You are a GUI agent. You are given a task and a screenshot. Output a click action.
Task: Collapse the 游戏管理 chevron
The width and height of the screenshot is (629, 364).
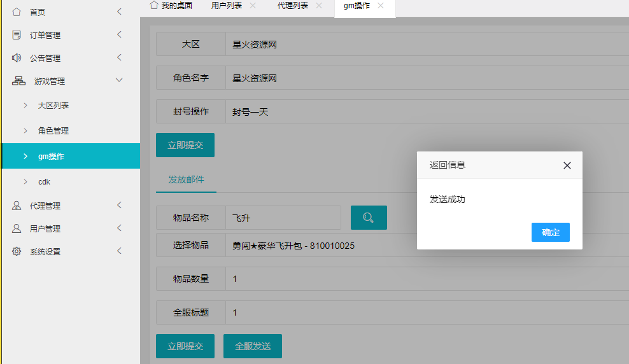(119, 80)
